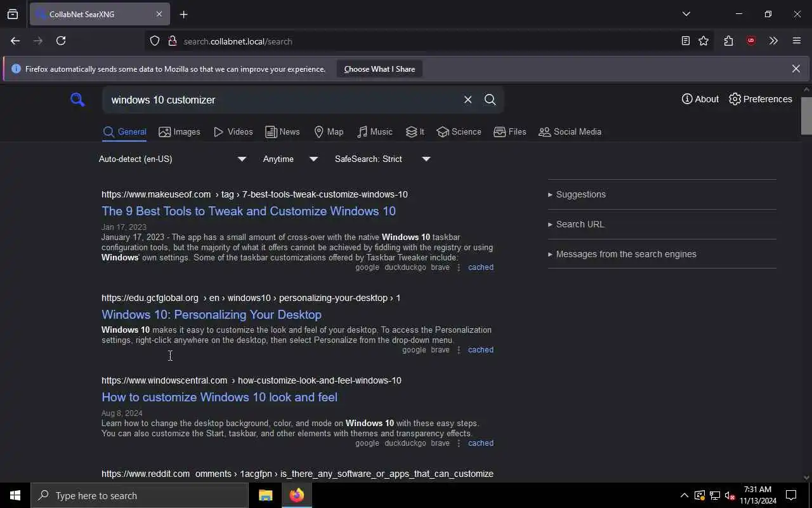
Task: Expand the Suggestions section
Action: [x=662, y=194]
